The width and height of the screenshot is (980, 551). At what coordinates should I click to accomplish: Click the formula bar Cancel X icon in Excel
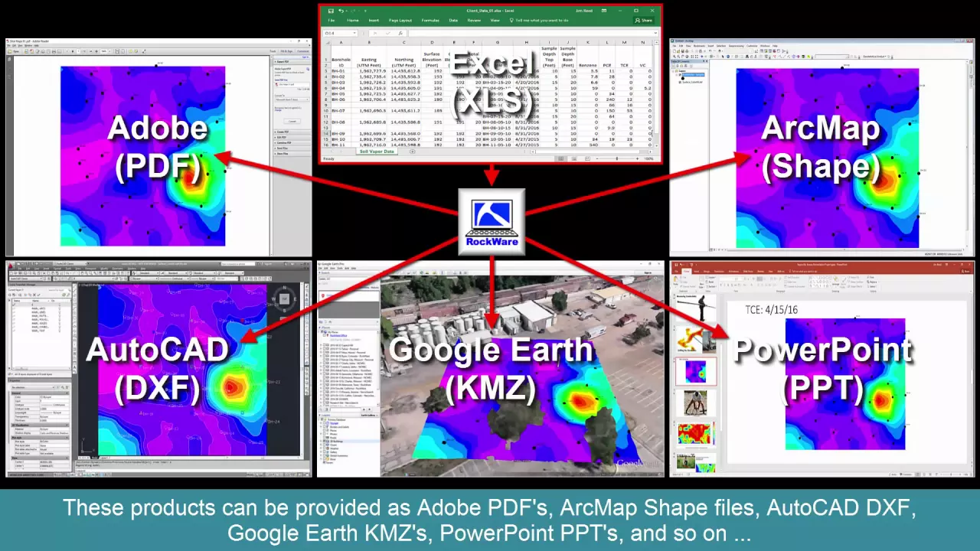[375, 33]
